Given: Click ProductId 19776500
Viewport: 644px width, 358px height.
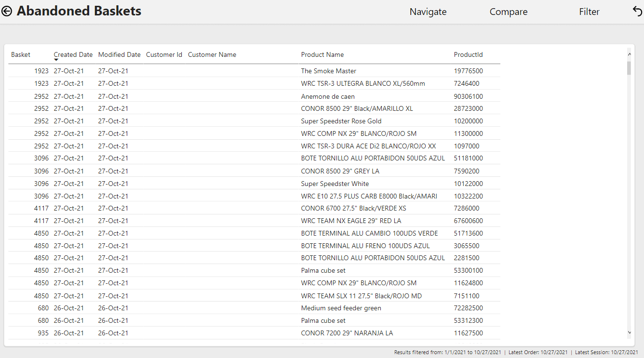Looking at the screenshot, I should click(469, 71).
